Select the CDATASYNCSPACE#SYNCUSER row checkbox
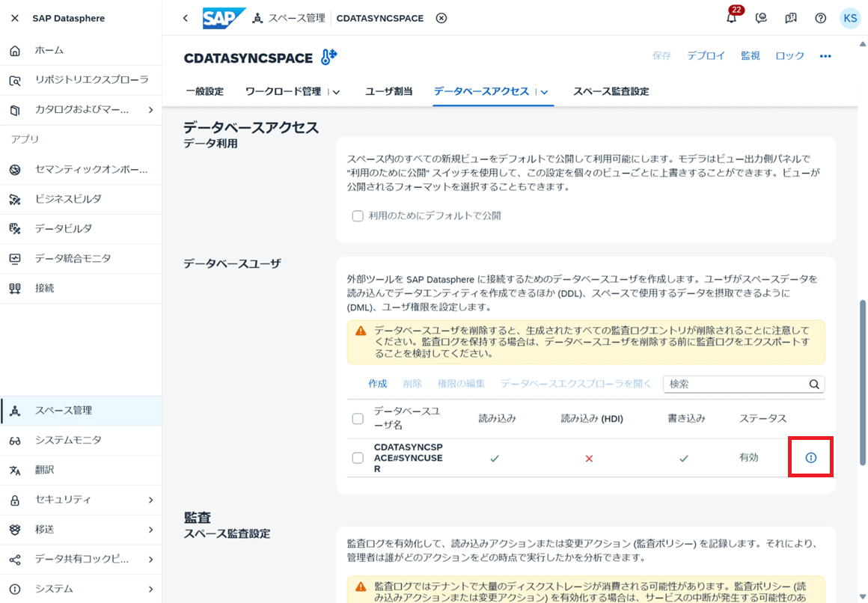Screen dimensions: 868x603 (x=358, y=458)
